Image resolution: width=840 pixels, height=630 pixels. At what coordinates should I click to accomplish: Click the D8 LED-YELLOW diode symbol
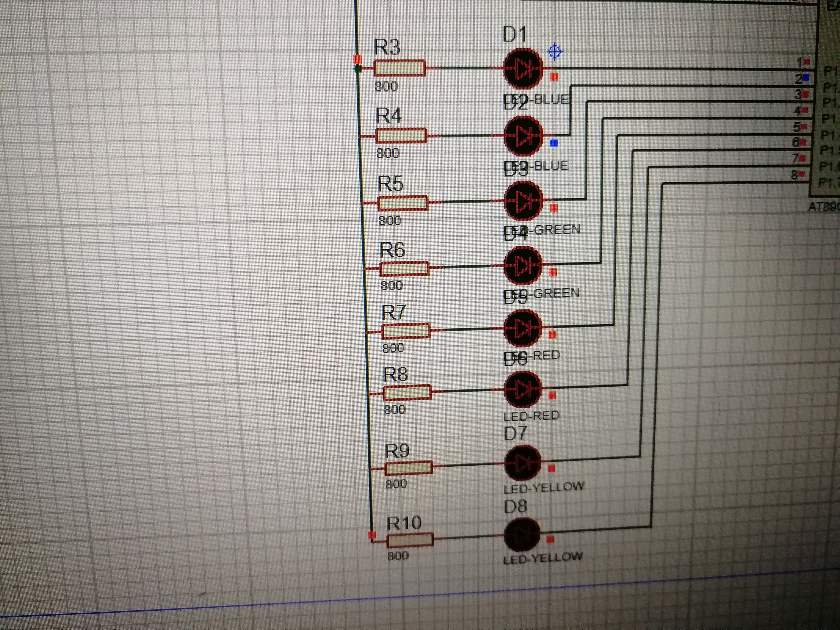(522, 534)
